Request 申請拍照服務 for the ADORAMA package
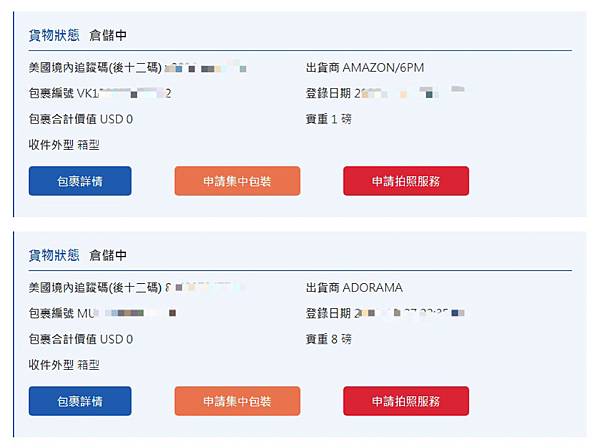Viewport: 600px width, 448px height. tap(405, 401)
